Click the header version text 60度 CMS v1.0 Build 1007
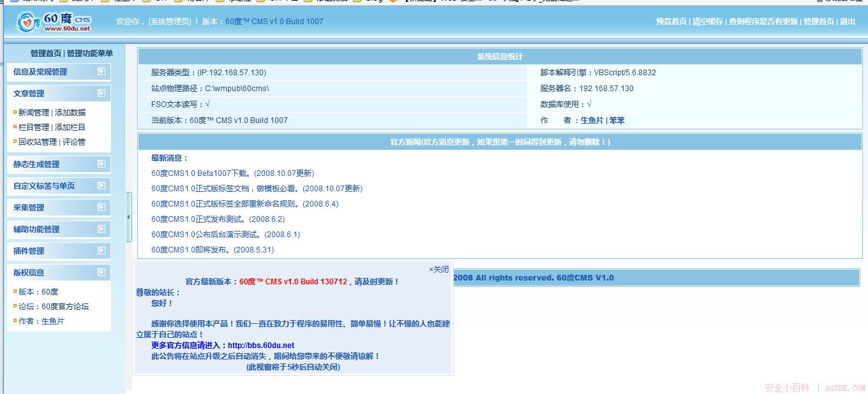 (x=274, y=22)
